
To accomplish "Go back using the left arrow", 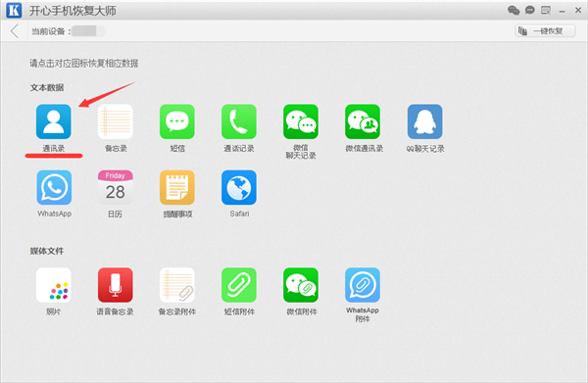I will click(15, 30).
